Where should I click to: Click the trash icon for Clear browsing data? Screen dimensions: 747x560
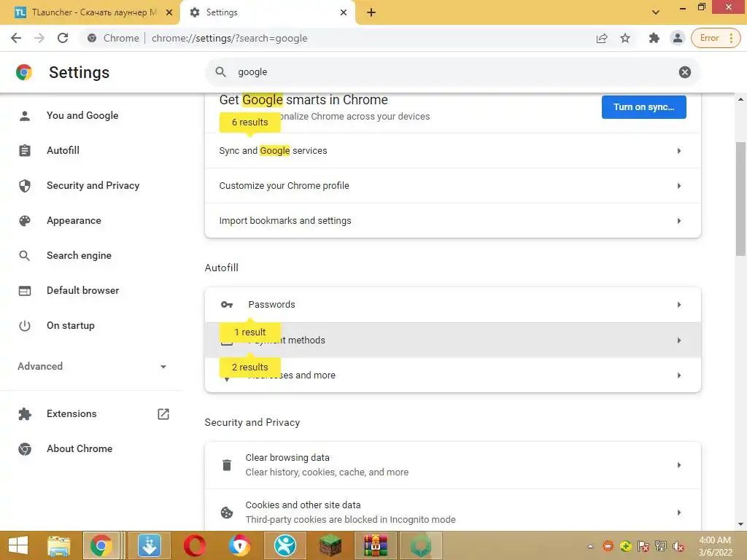[227, 465]
